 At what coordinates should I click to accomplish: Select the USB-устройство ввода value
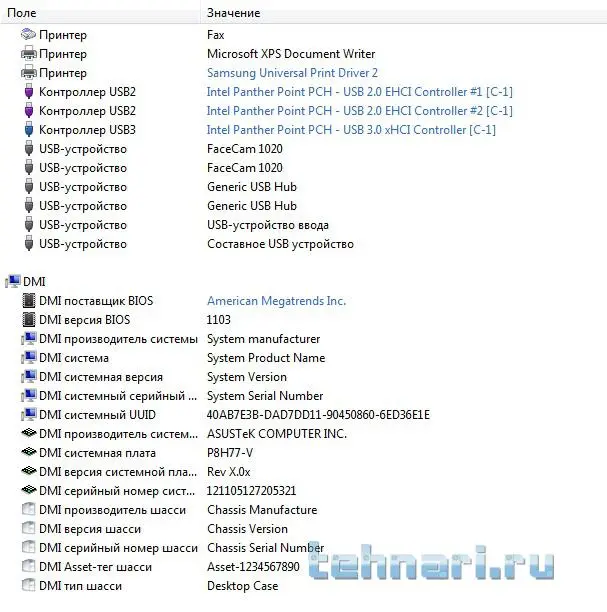(268, 225)
